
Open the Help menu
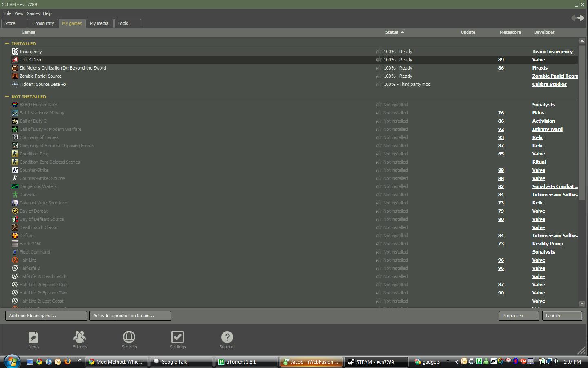47,13
